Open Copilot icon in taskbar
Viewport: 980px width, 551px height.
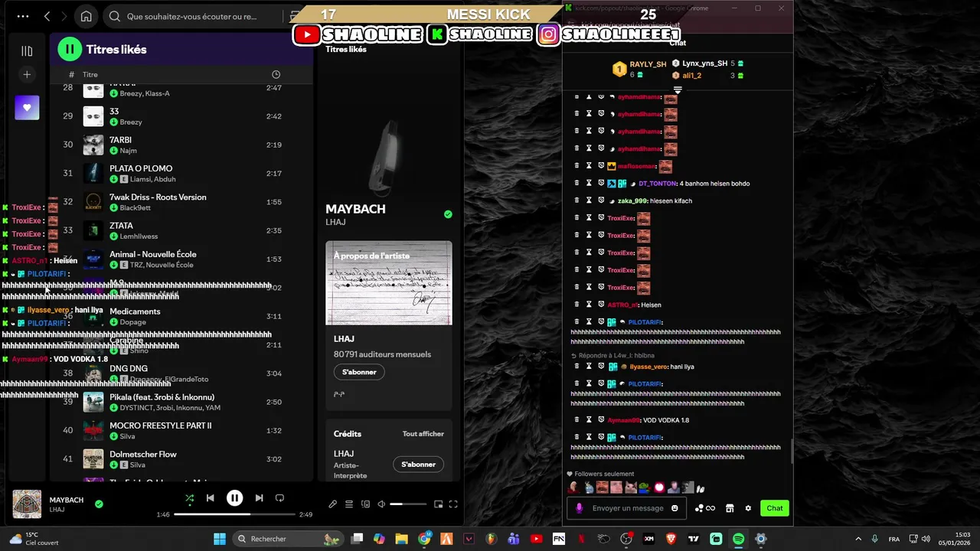click(x=379, y=539)
